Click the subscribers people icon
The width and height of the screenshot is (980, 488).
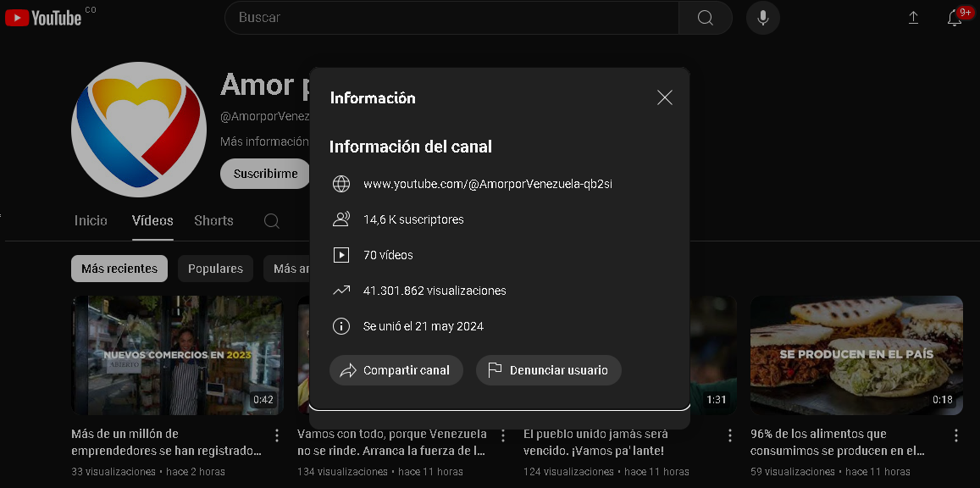pos(341,219)
